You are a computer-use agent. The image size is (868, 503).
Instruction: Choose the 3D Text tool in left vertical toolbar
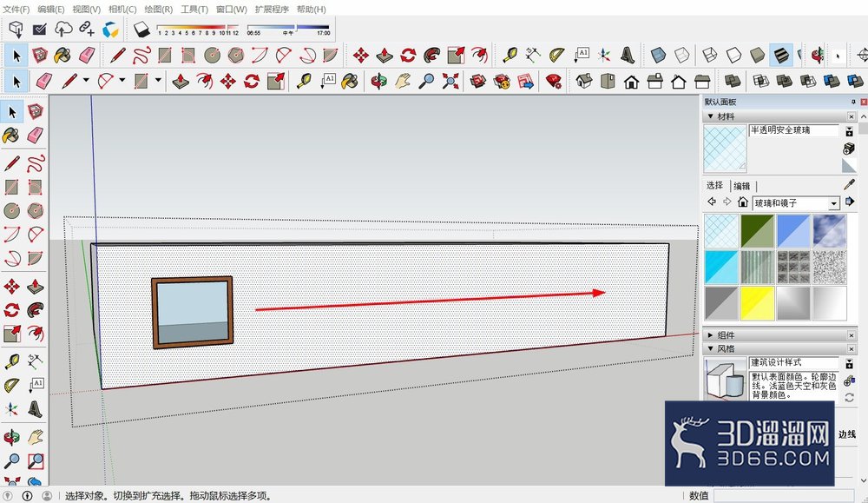(36, 409)
